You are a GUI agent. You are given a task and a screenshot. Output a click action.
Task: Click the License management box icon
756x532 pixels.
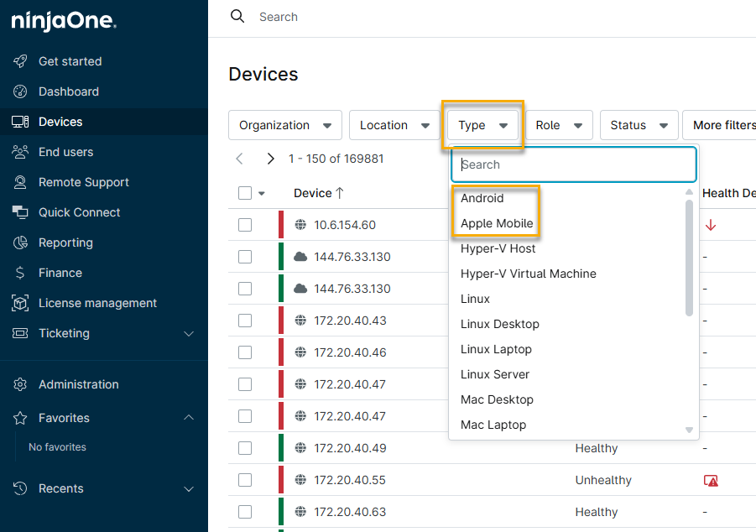[21, 303]
